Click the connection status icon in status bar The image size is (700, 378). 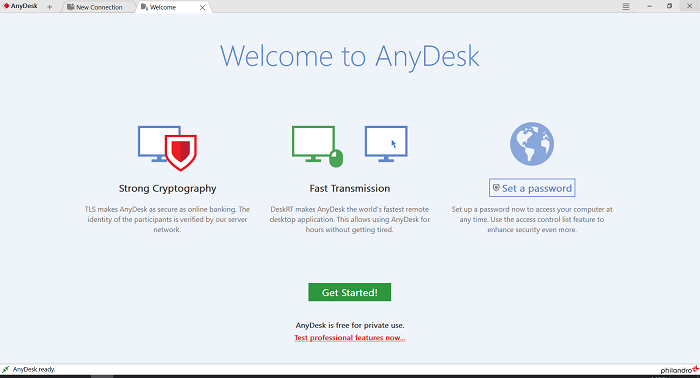(x=5, y=369)
